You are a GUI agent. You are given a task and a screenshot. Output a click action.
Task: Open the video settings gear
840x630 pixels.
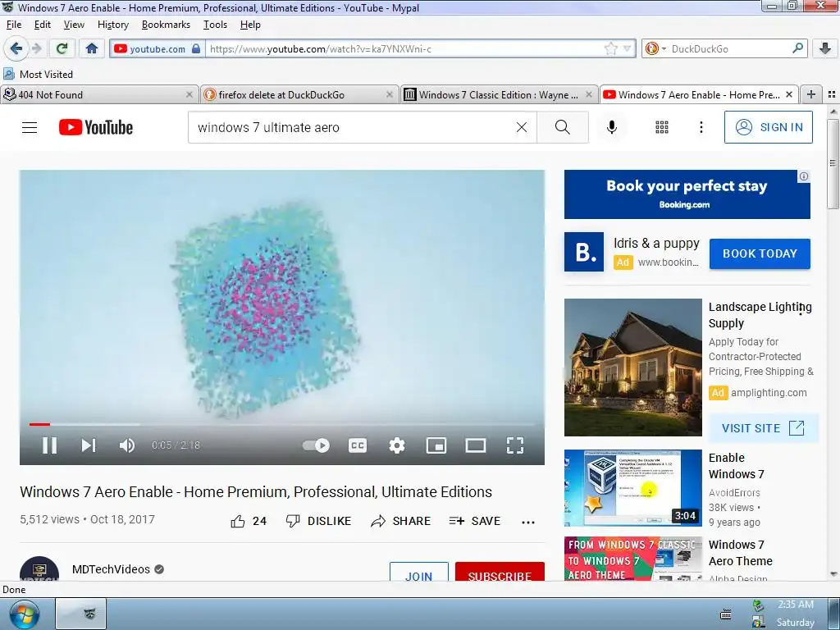point(397,445)
